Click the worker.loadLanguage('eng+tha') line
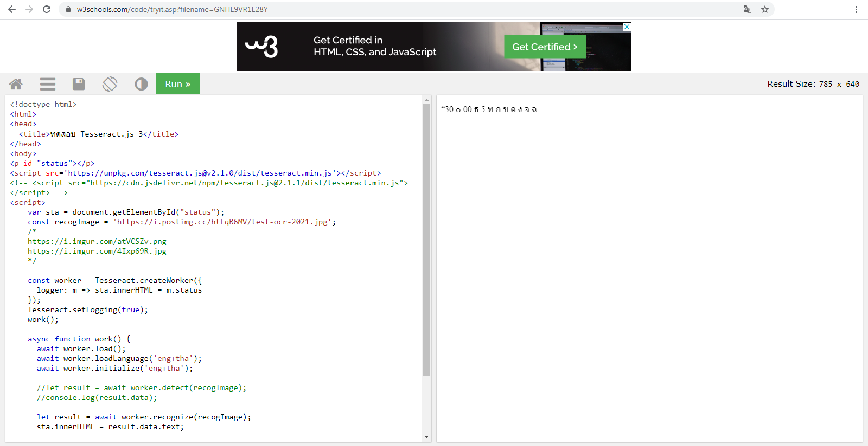 [x=119, y=358]
